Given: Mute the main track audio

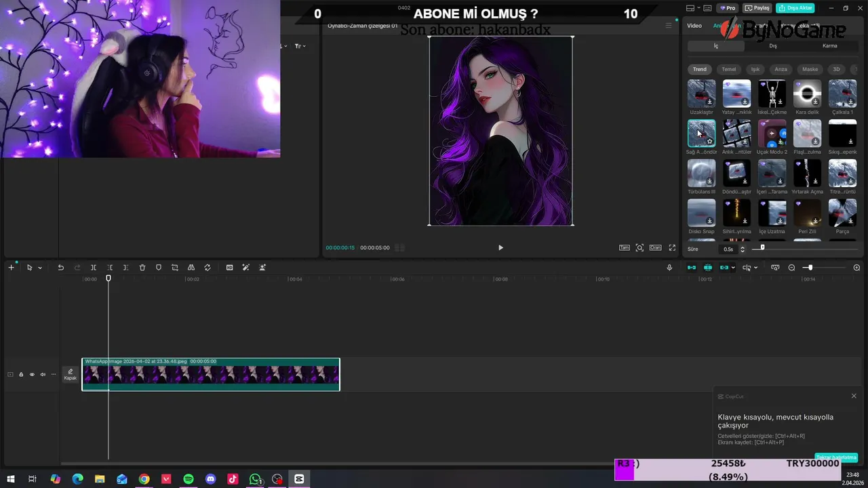Looking at the screenshot, I should 43,374.
